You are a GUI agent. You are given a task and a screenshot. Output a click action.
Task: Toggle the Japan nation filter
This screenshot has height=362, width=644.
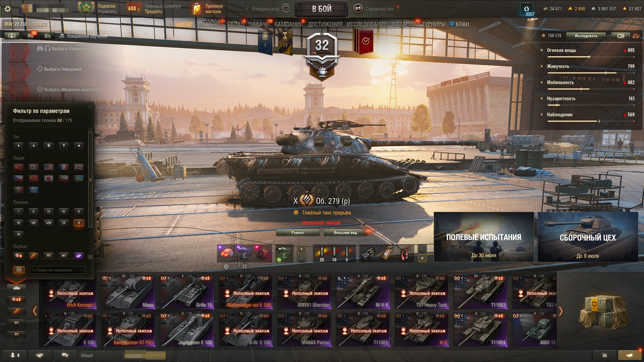coord(49,178)
